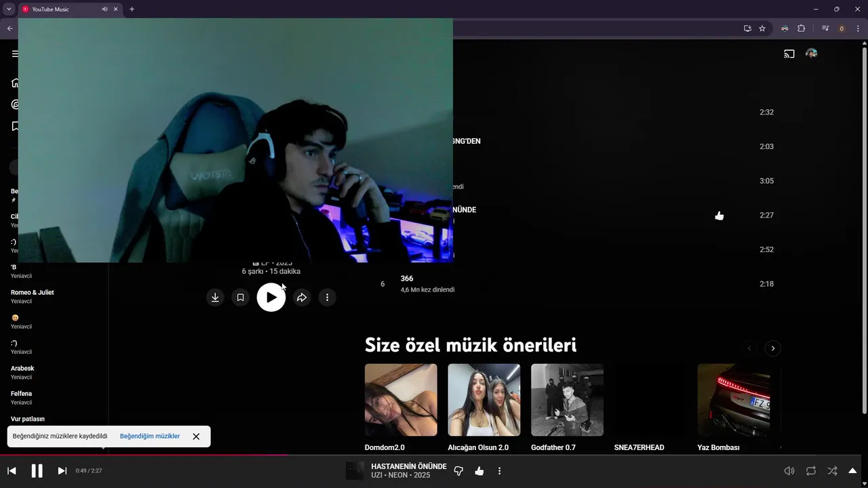Toggle shuffle mode
This screenshot has width=868, height=488.
(x=832, y=470)
